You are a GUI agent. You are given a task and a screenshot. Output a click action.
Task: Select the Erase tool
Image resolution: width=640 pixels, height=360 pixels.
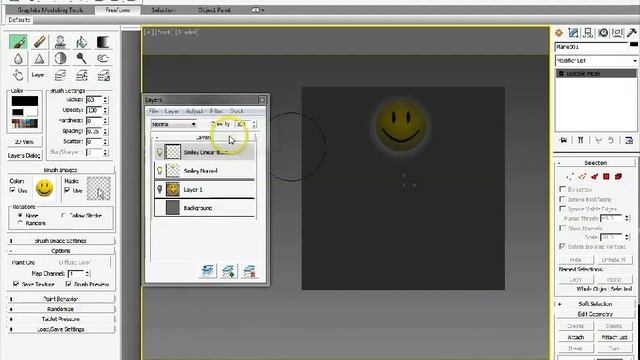(x=40, y=42)
